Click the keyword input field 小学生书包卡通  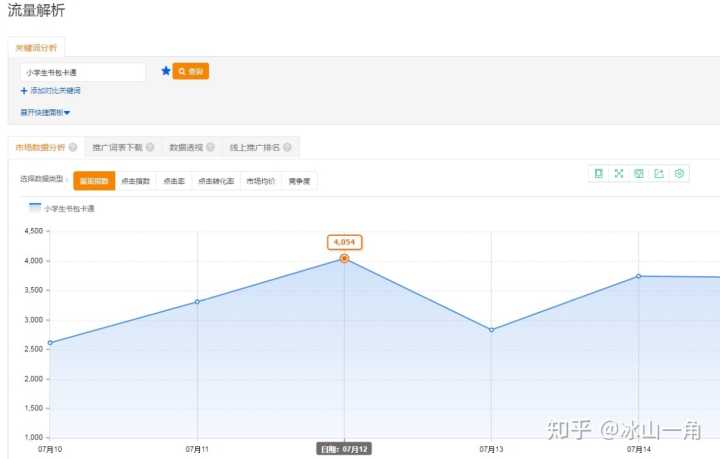pyautogui.click(x=83, y=72)
